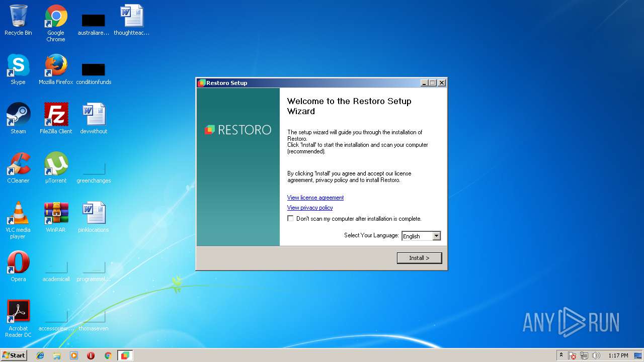Select the thoughtteac Word document
This screenshot has height=362, width=644.
pos(132,20)
